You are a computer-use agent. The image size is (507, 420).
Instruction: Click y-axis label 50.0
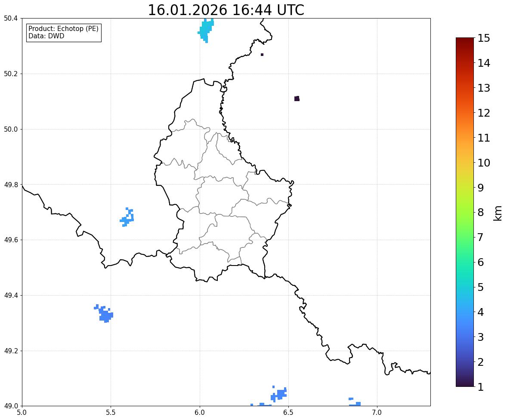coord(11,130)
